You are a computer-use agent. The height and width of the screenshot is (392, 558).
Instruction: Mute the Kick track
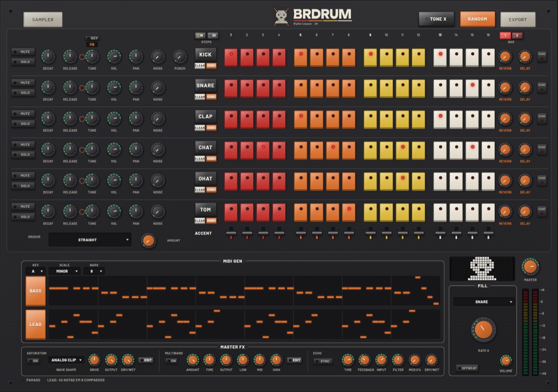click(23, 52)
